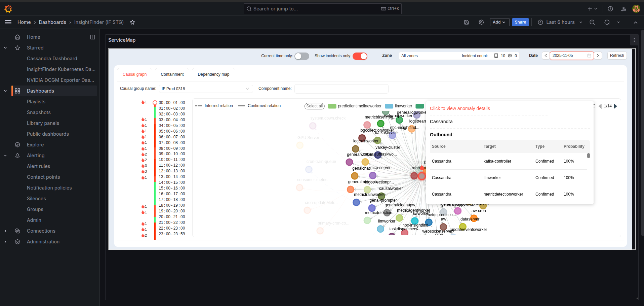The width and height of the screenshot is (644, 306).
Task: Star the InsightFinder dashboard
Action: point(132,22)
